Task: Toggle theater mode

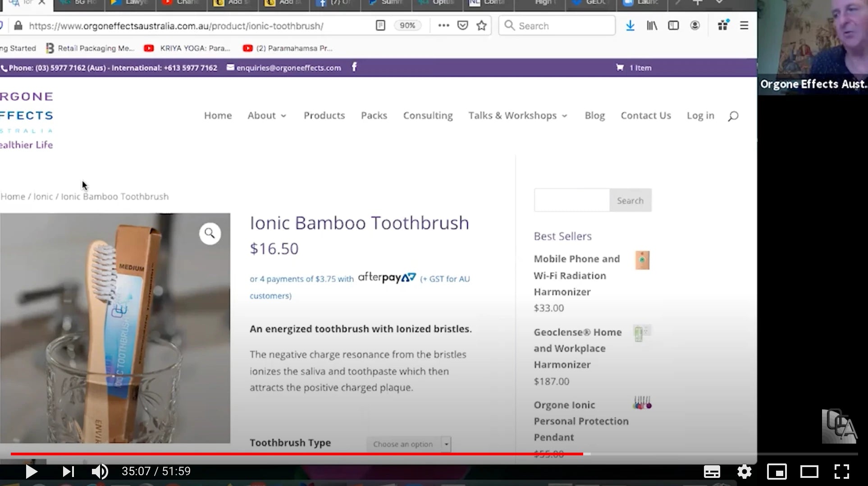Action: point(809,472)
